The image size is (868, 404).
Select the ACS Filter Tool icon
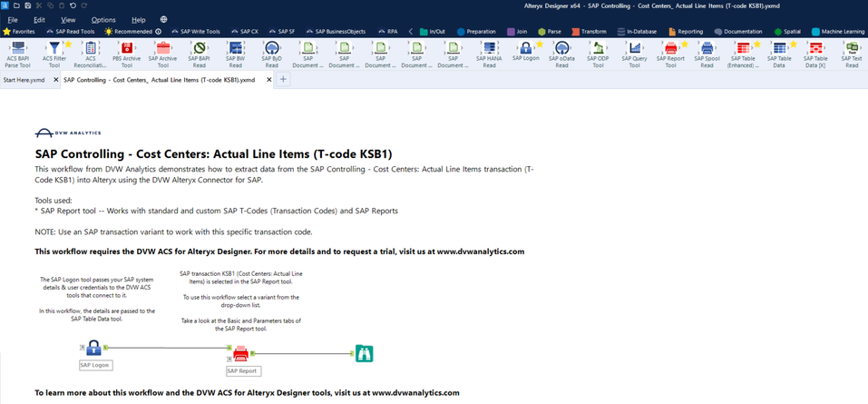pos(54,48)
